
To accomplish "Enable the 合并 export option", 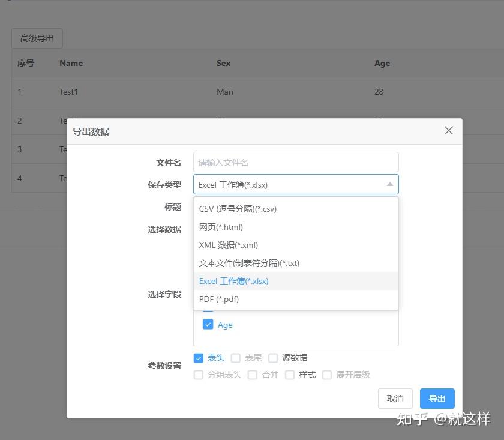I will 253,375.
